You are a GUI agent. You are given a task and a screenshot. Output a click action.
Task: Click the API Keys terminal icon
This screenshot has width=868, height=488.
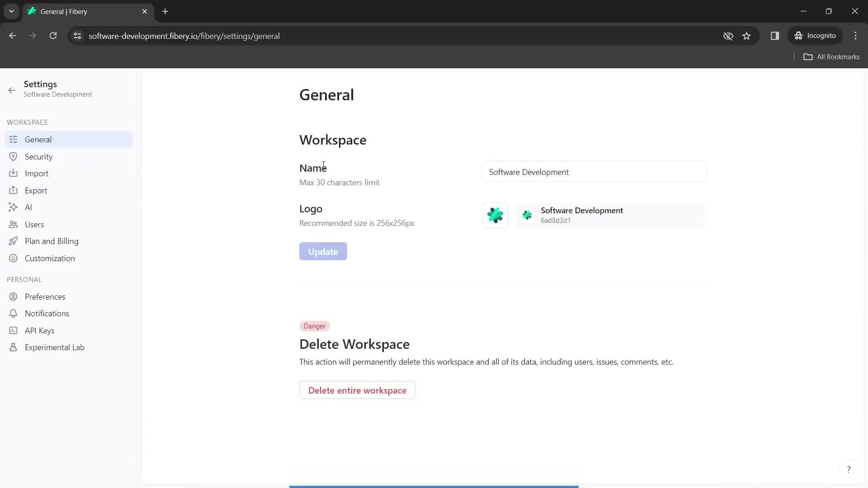pyautogui.click(x=13, y=330)
